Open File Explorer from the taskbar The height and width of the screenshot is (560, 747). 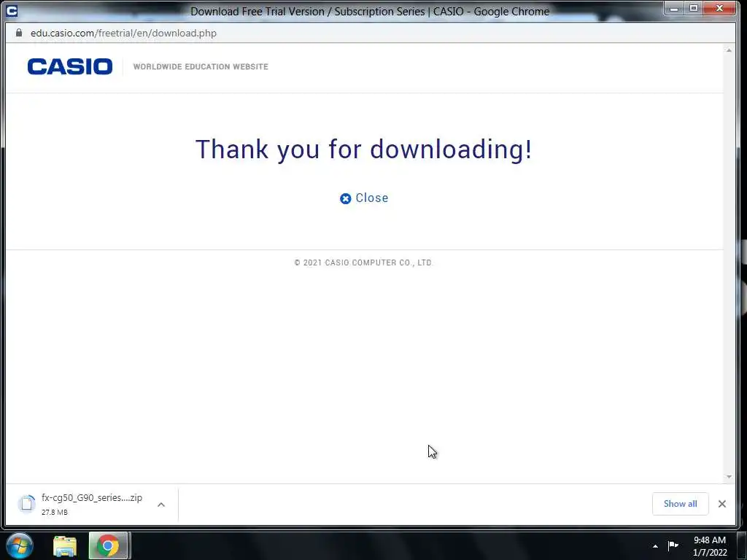(x=65, y=545)
